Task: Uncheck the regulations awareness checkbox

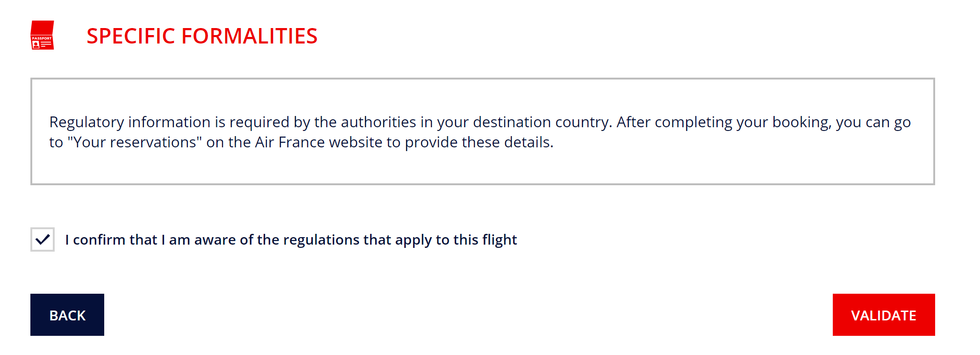Action: click(43, 239)
